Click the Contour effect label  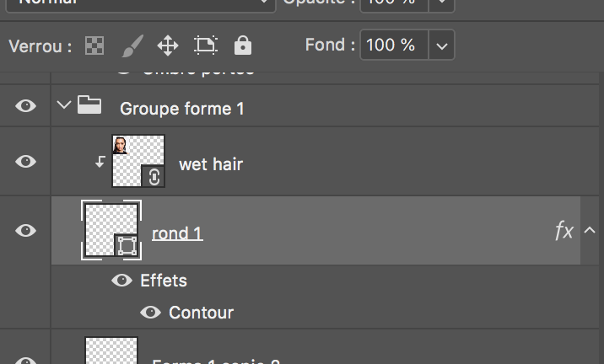(x=201, y=313)
